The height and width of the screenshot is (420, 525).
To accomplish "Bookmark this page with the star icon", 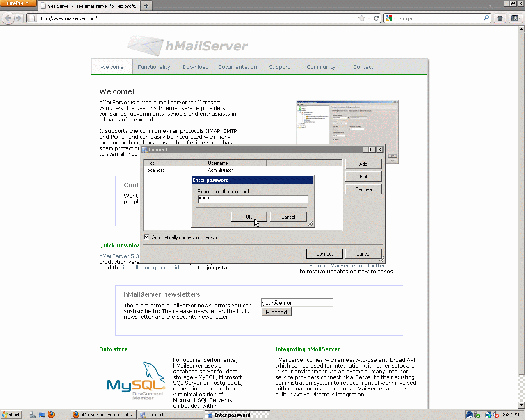I will pyautogui.click(x=361, y=18).
